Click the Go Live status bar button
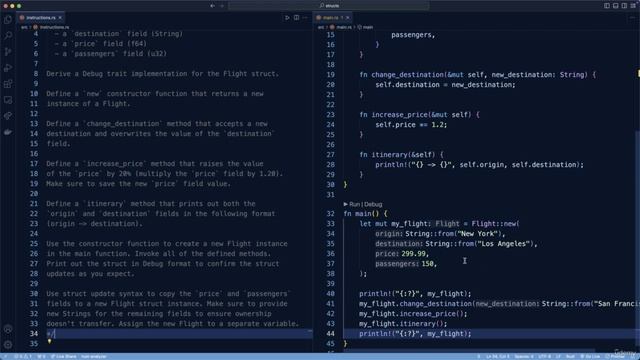Screen dimensions: 640x360 tap(590, 356)
